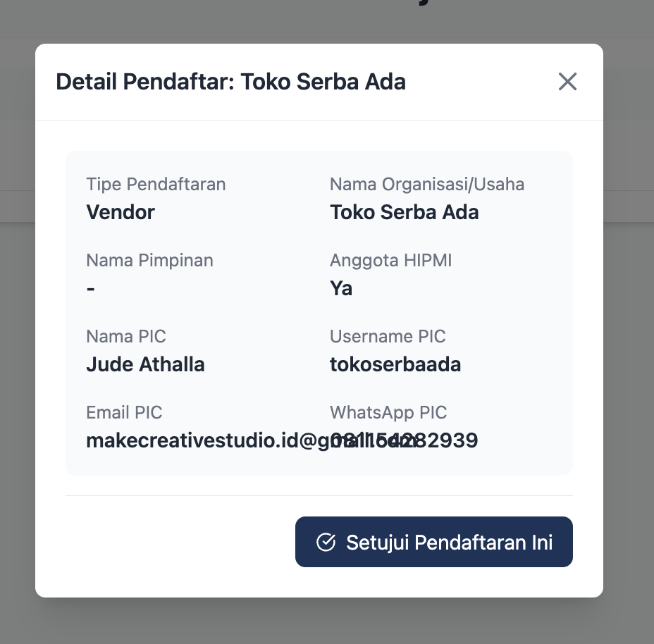Click the Username PIC label
Screen dimensions: 654x644
click(388, 337)
